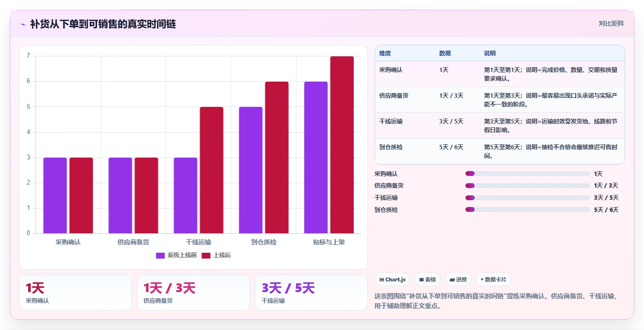This screenshot has width=644, height=330.
Task: Click the red bar for 到仓质检
Action: [x=277, y=157]
